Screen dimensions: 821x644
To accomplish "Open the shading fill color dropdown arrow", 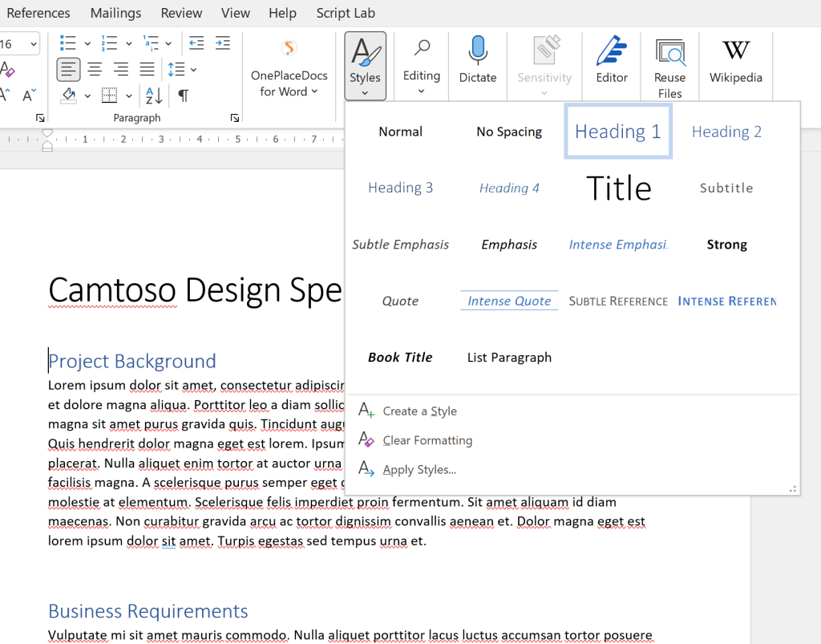I will [87, 96].
